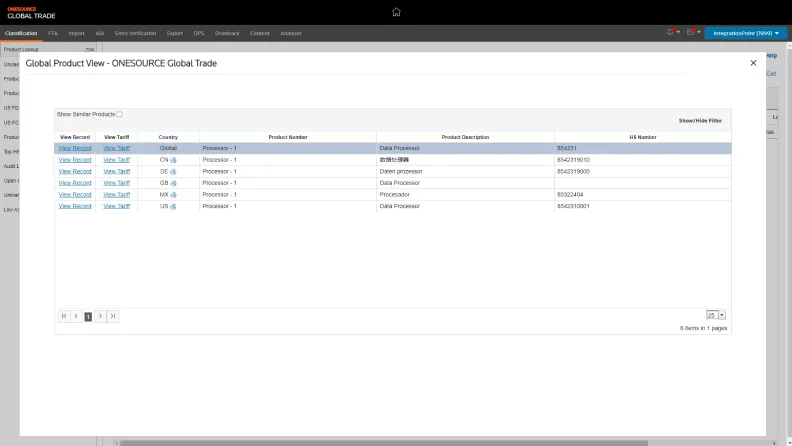Screen dimensions: 792x446
Task: Go to the next page
Action: pyautogui.click(x=101, y=316)
